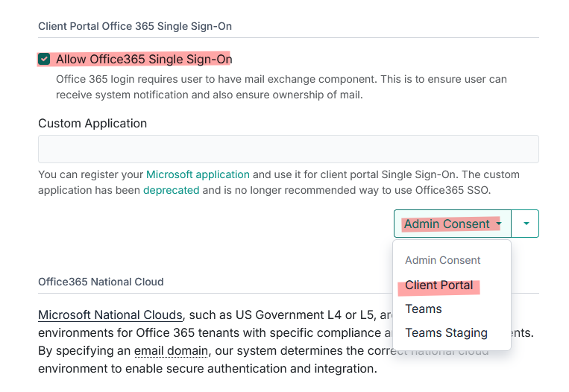Follow the "deprecated" hyperlink

pyautogui.click(x=171, y=190)
